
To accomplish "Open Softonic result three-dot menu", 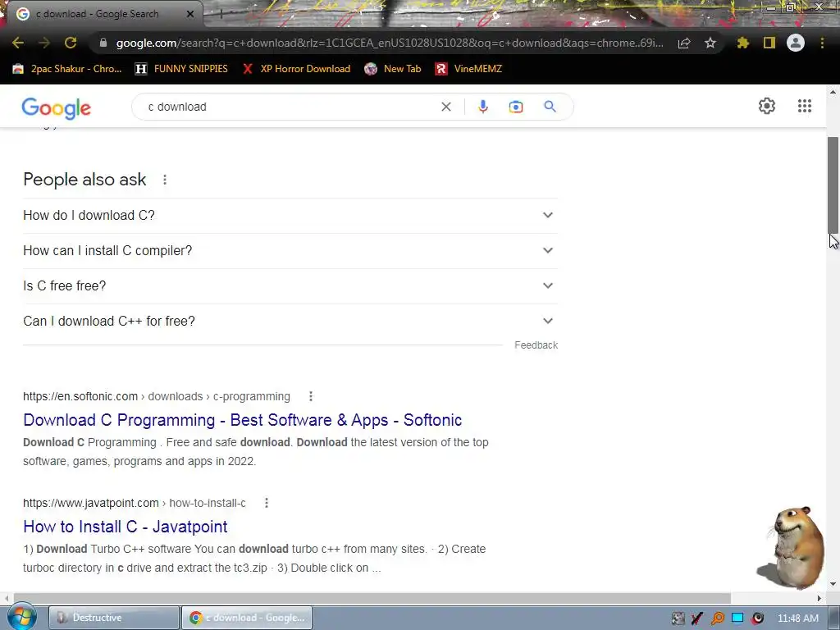I will click(311, 396).
